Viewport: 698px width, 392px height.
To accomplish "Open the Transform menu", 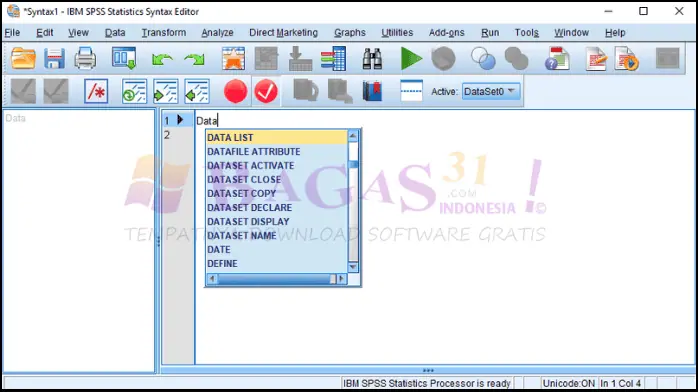I will click(164, 32).
